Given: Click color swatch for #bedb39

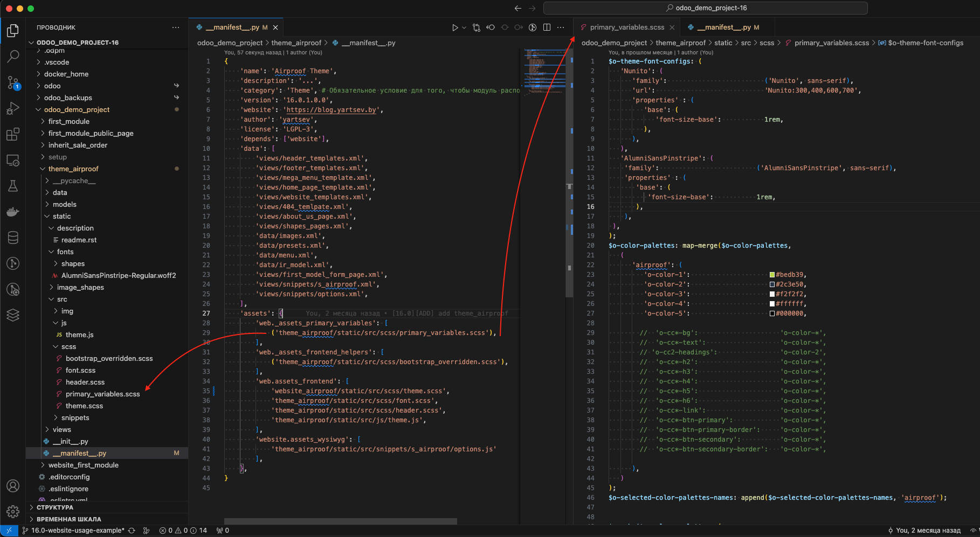Looking at the screenshot, I should tap(772, 275).
